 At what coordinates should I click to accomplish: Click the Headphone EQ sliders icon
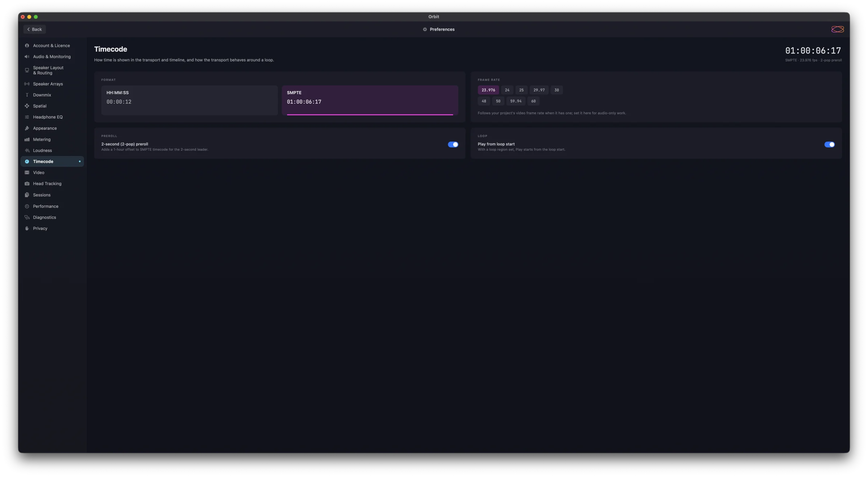click(27, 117)
